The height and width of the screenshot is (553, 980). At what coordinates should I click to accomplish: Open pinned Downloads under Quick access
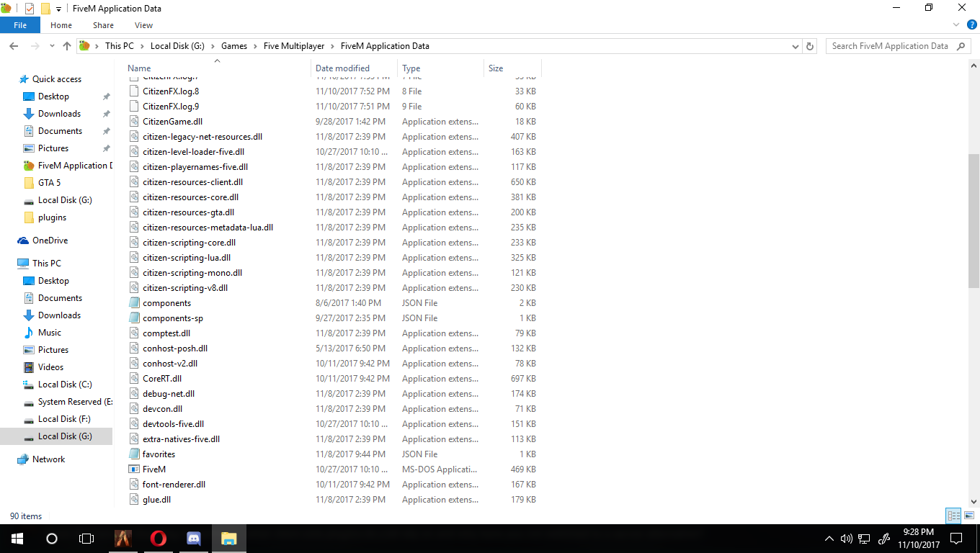point(59,114)
